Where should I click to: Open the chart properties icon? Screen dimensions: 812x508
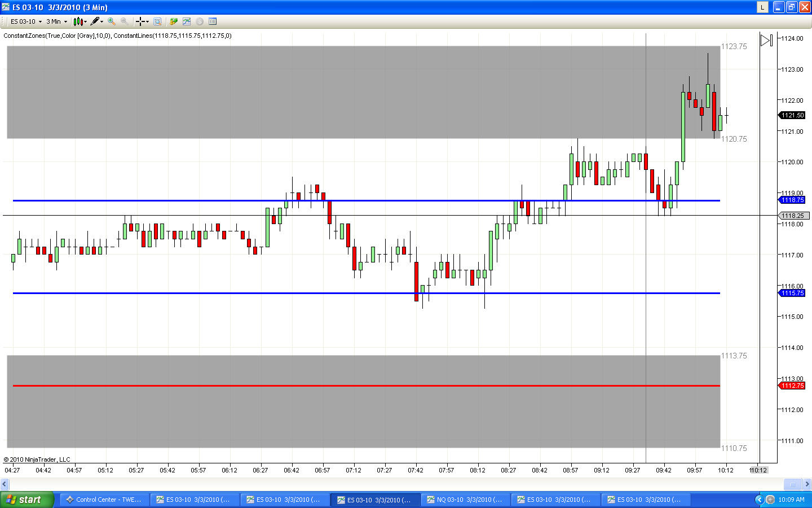(x=213, y=21)
